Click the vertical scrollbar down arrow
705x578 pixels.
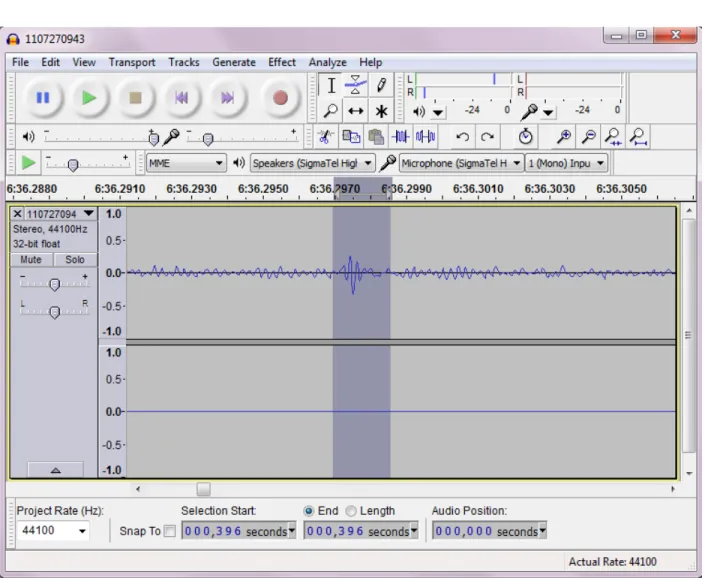(689, 473)
